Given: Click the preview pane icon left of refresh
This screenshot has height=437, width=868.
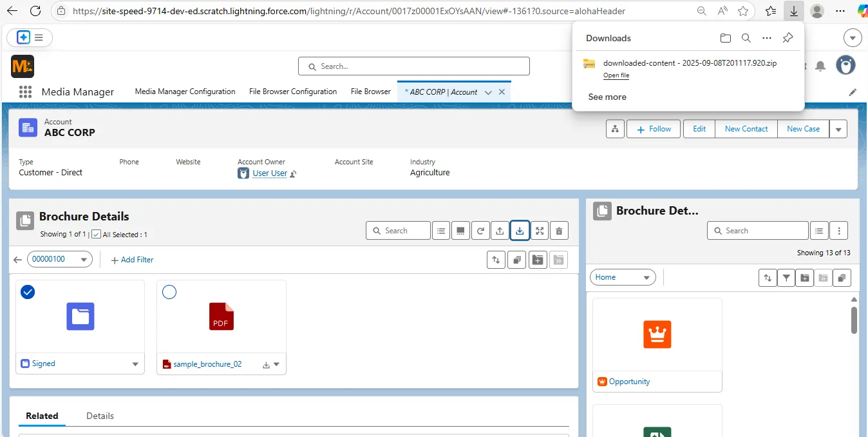Looking at the screenshot, I should [460, 231].
